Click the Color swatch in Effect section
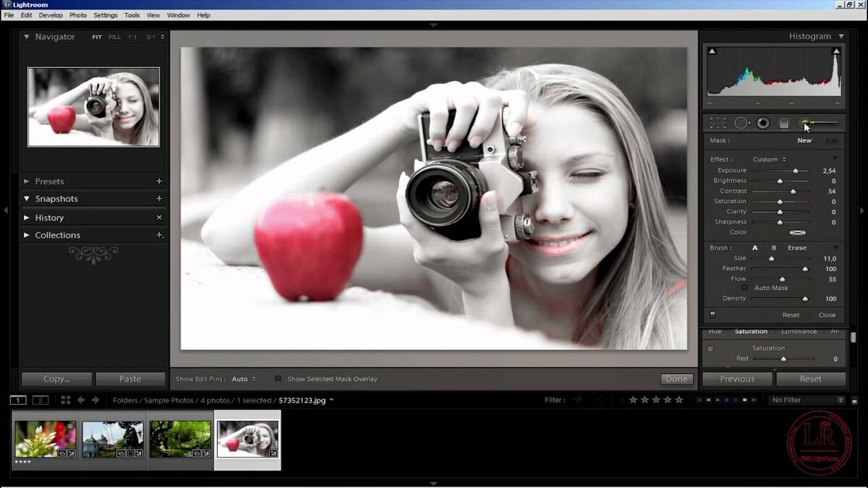The width and height of the screenshot is (868, 488). pos(798,233)
